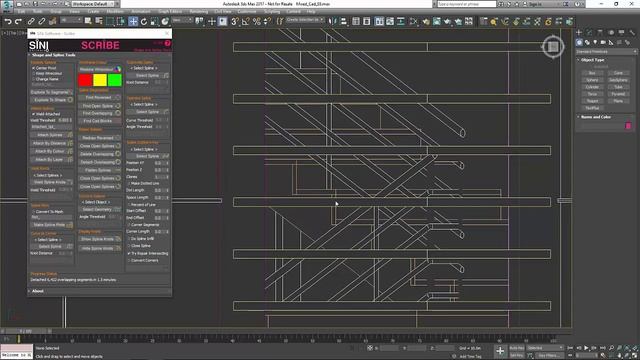Viewport: 640px width, 360px height.
Task: Click the Align tool icon
Action: [x=343, y=21]
